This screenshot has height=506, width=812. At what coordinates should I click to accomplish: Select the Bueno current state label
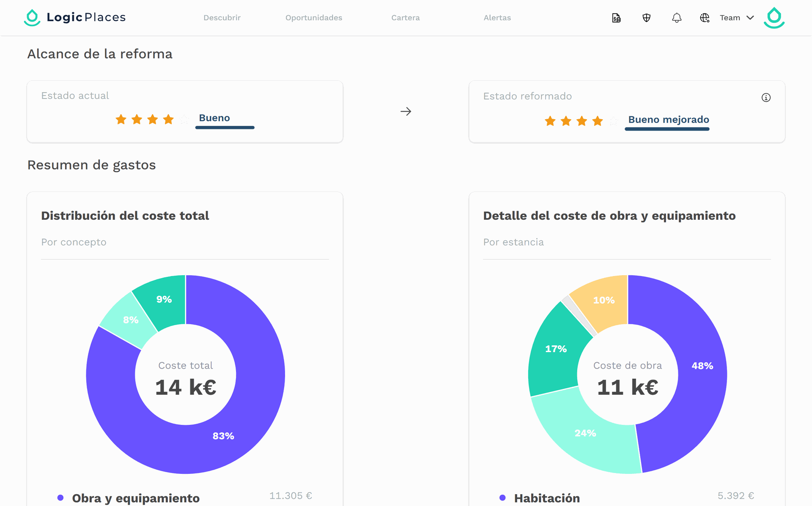click(214, 118)
